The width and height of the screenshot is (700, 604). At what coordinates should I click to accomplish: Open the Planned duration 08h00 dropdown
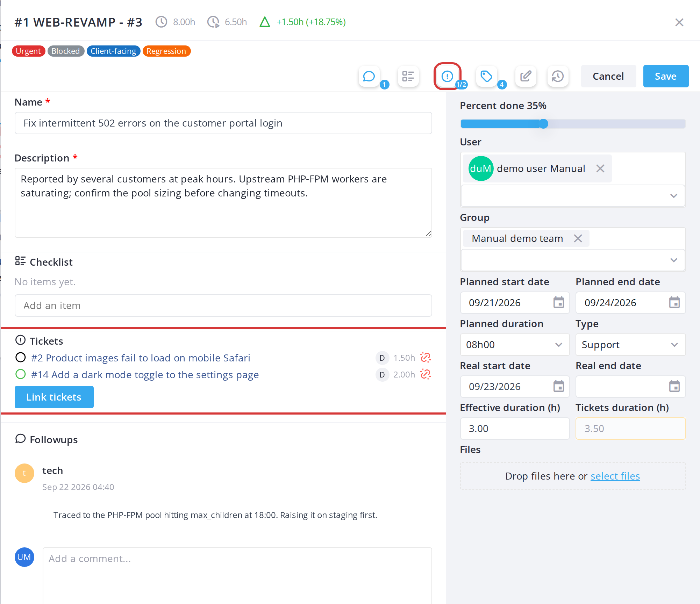(x=515, y=345)
